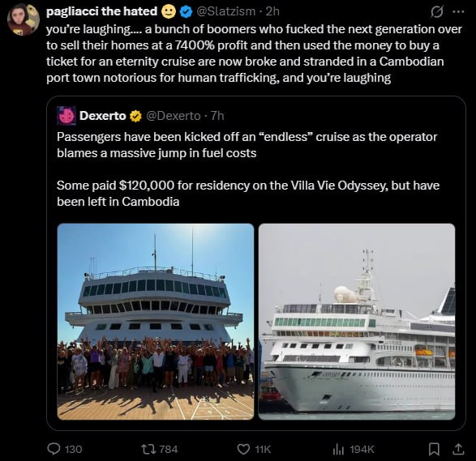Click the Grok slashed-circle icon

coord(436,12)
